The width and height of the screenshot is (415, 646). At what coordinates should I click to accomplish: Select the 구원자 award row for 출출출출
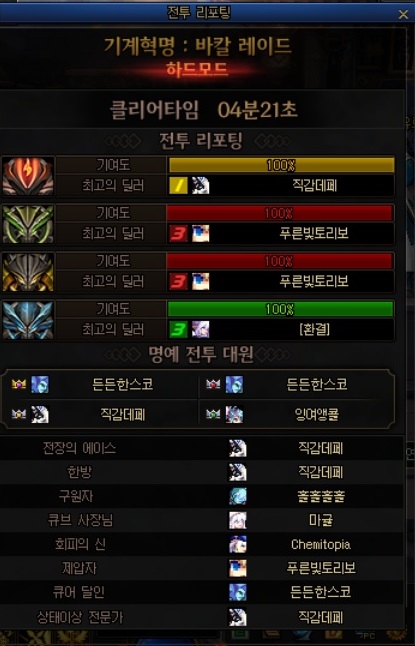pyautogui.click(x=202, y=496)
